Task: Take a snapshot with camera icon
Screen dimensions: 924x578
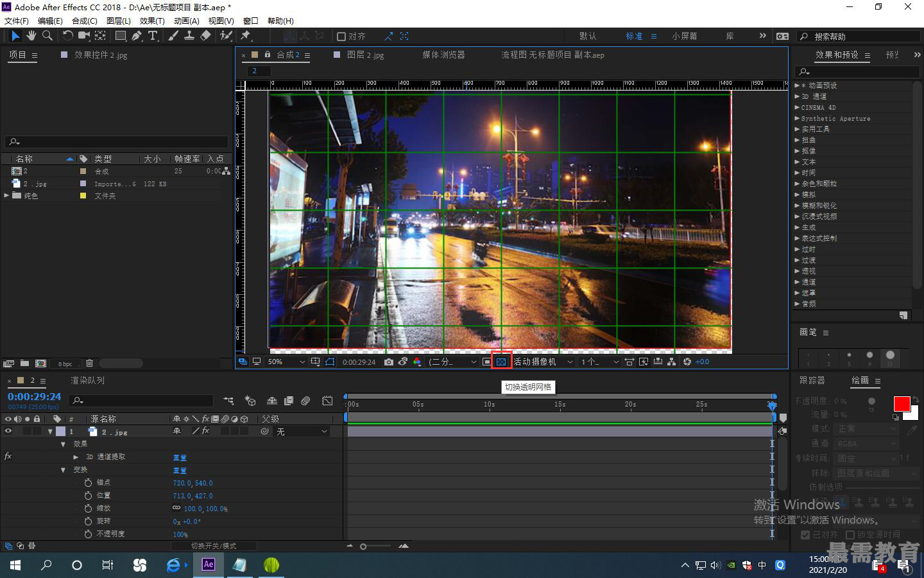Action: point(389,362)
